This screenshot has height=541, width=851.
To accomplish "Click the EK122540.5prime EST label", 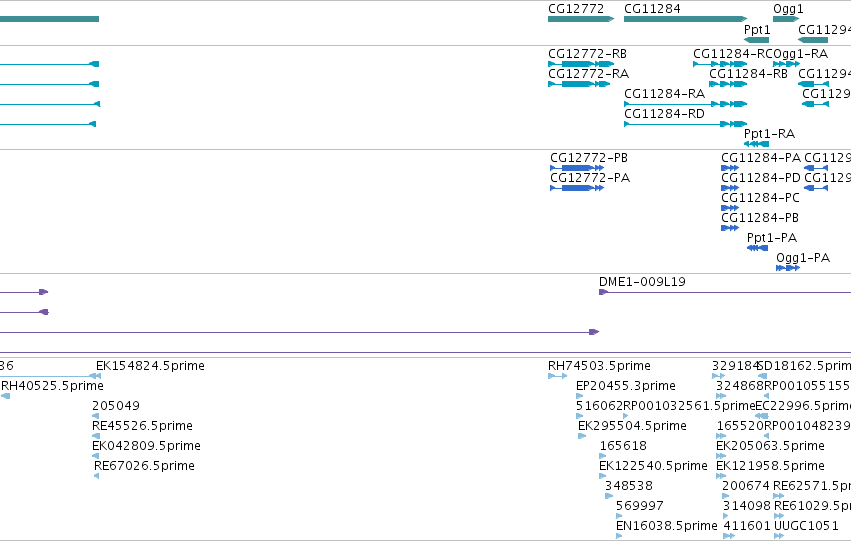I will [x=653, y=466].
